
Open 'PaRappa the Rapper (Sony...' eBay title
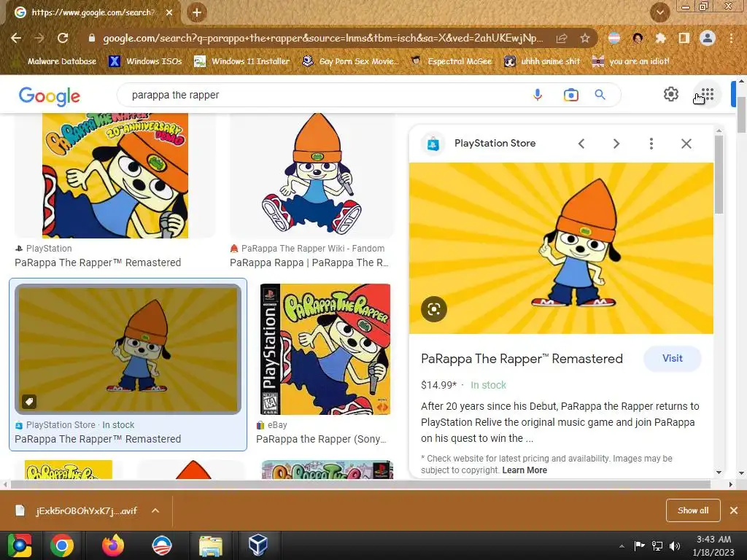pyautogui.click(x=321, y=439)
